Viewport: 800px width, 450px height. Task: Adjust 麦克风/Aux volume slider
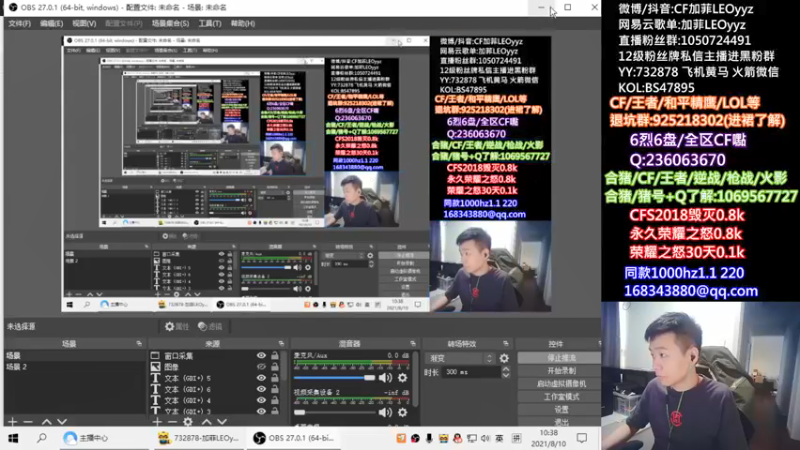point(334,378)
